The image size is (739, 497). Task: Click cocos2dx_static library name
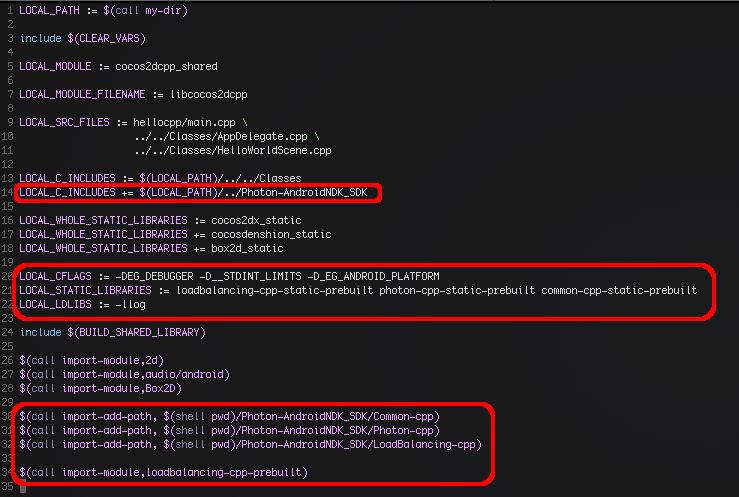(x=256, y=220)
